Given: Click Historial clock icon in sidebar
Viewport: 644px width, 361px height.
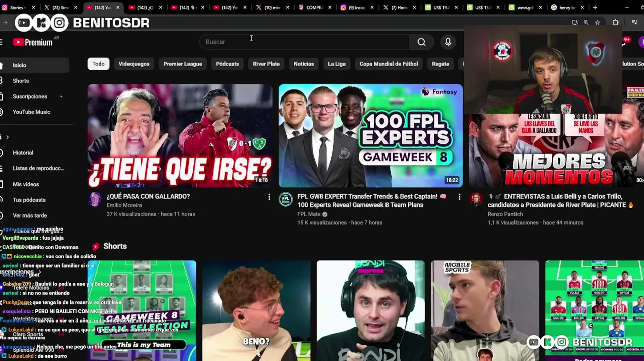Looking at the screenshot, I should [x=2, y=153].
